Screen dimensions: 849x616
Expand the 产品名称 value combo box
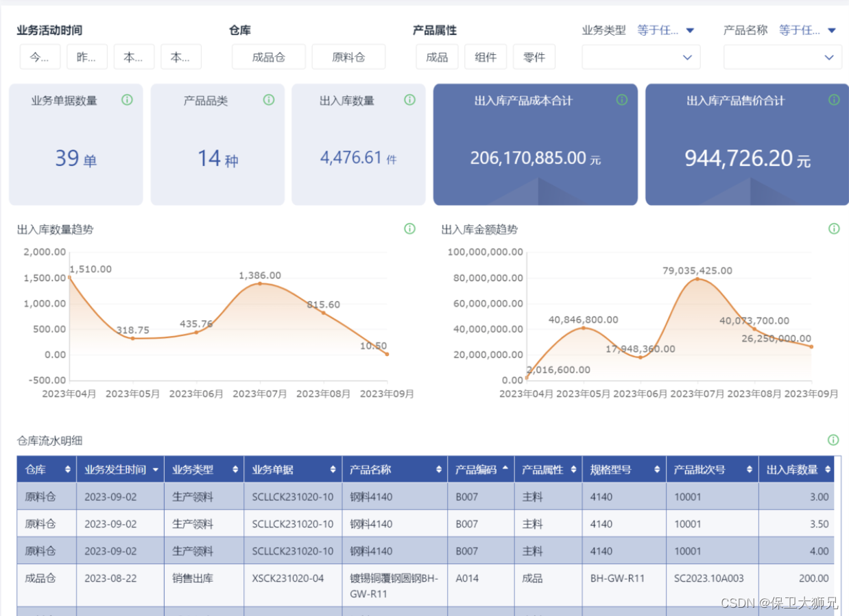782,57
